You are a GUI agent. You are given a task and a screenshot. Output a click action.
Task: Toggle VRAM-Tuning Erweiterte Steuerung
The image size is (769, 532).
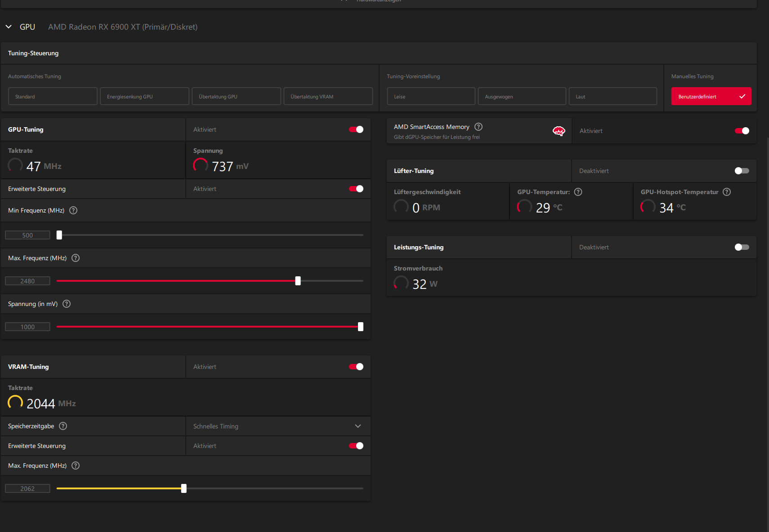pyautogui.click(x=356, y=446)
